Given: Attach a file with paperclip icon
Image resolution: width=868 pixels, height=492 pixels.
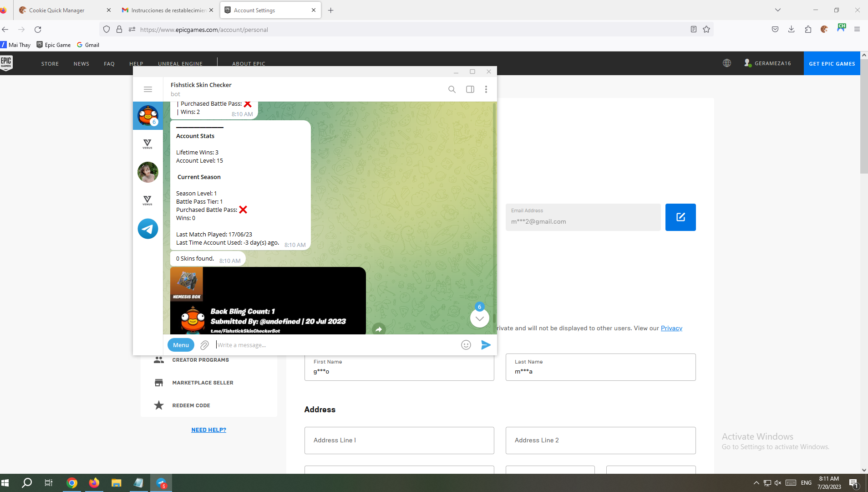Looking at the screenshot, I should click(204, 345).
